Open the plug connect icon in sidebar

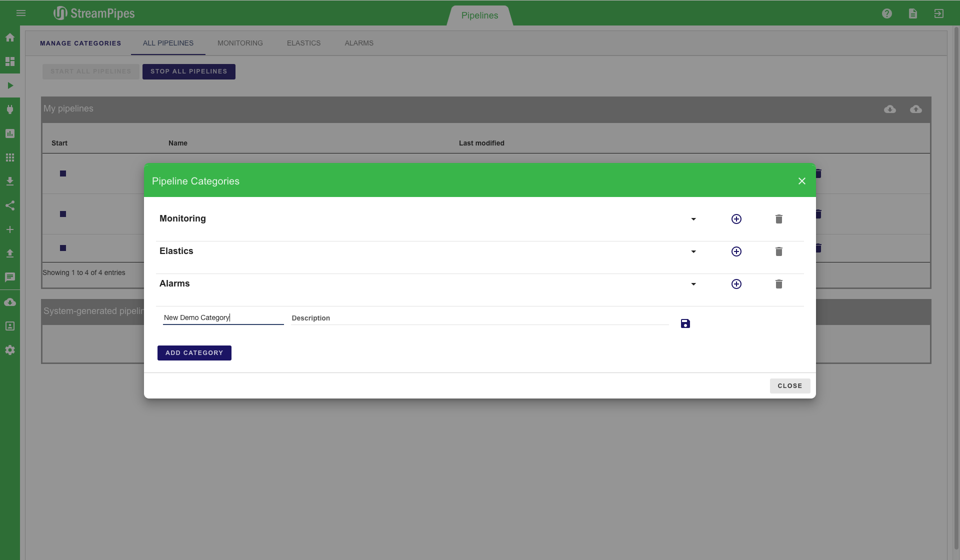[x=9, y=109]
